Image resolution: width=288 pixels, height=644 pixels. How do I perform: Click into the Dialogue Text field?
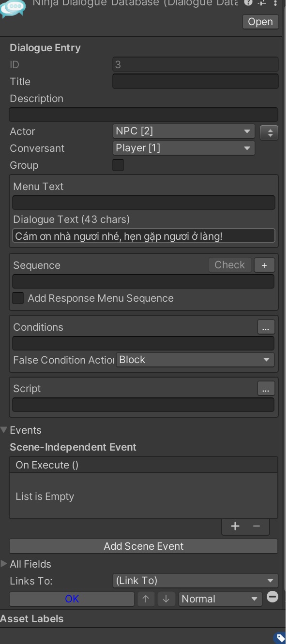[x=143, y=236]
